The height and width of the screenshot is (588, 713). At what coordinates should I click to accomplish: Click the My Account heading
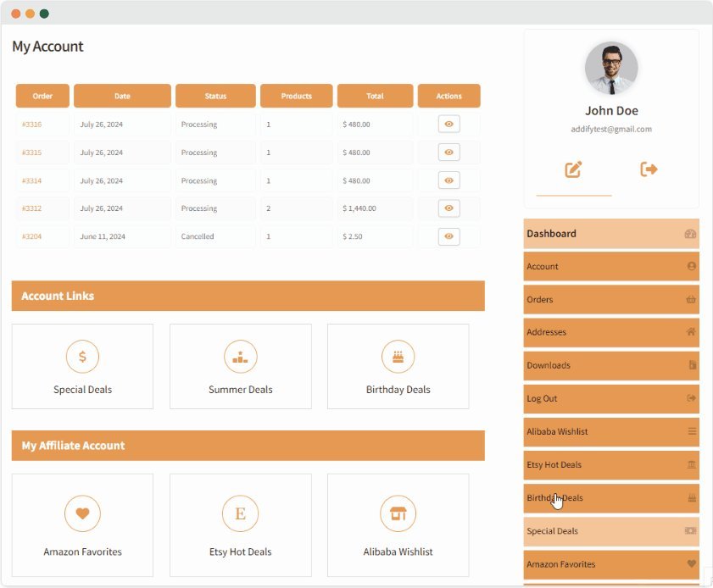[x=47, y=47]
